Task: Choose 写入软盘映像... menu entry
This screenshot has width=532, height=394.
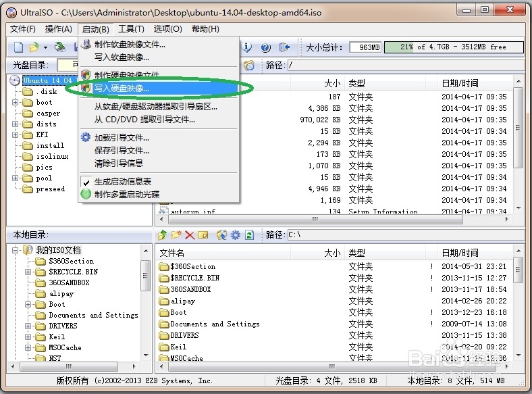Action: click(x=159, y=57)
